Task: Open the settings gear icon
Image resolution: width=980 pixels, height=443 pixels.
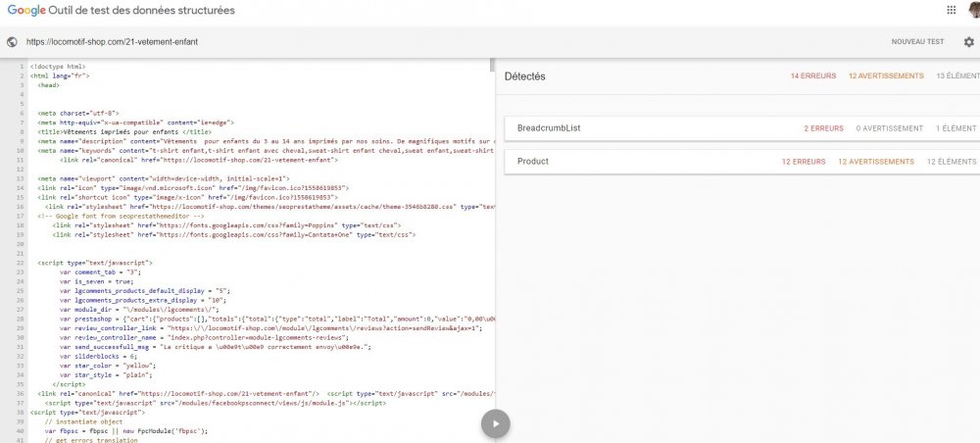Action: tap(969, 42)
